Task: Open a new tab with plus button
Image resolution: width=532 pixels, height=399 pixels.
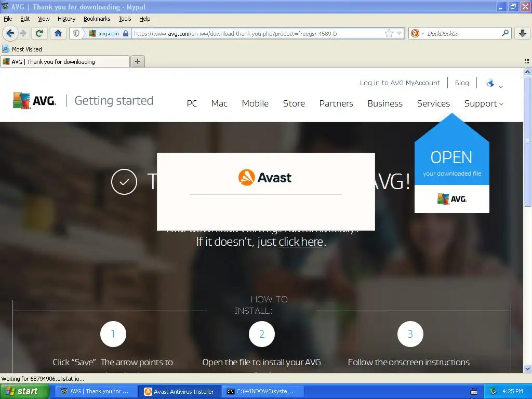Action: click(137, 61)
